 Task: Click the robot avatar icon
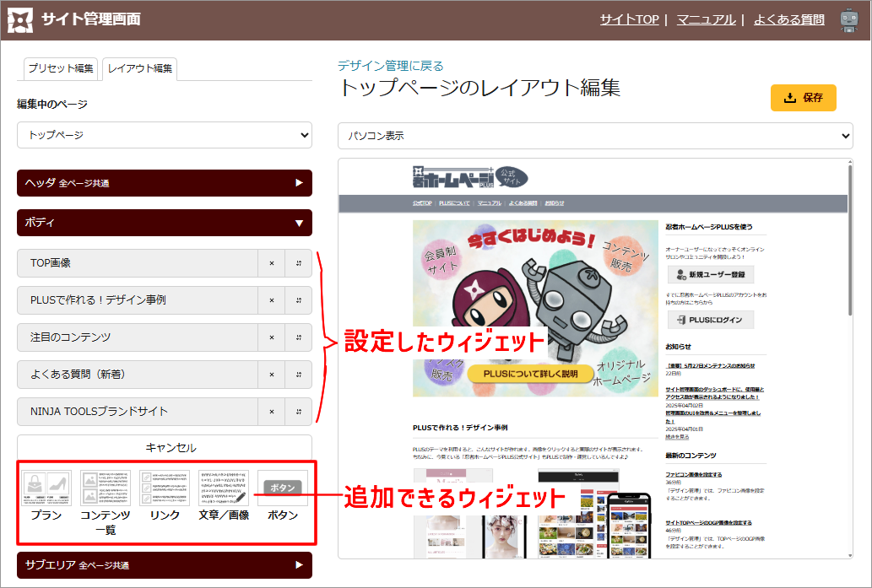click(849, 20)
